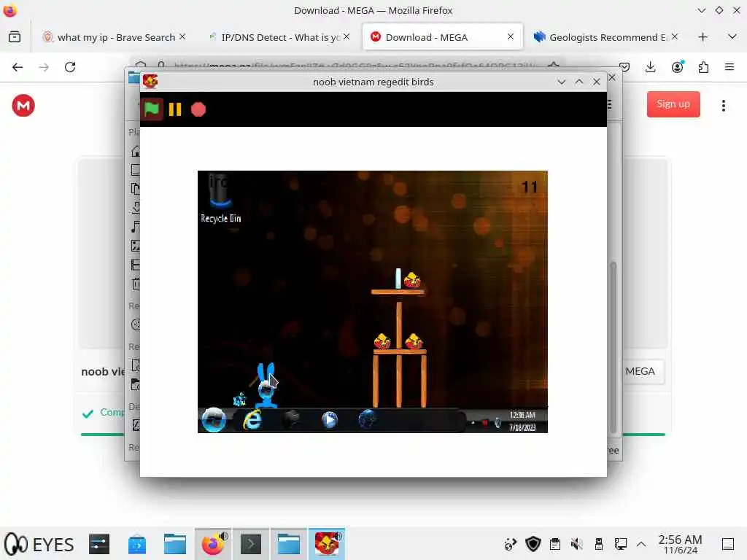Click the shield tray icon

533,543
